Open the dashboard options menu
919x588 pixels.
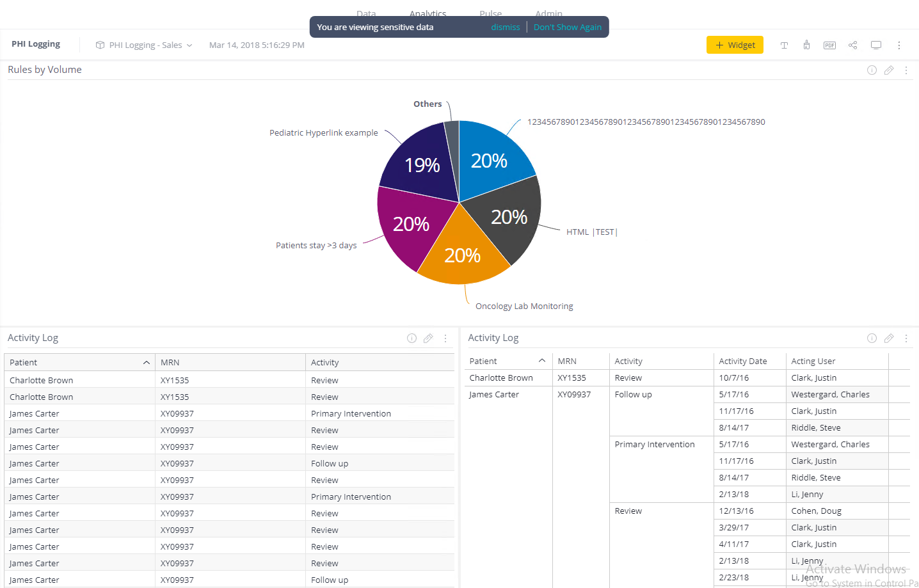tap(899, 45)
